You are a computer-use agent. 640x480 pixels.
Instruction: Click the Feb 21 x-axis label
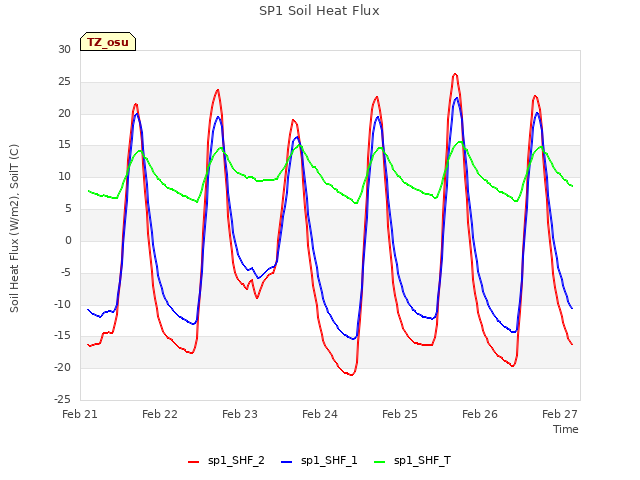click(80, 414)
